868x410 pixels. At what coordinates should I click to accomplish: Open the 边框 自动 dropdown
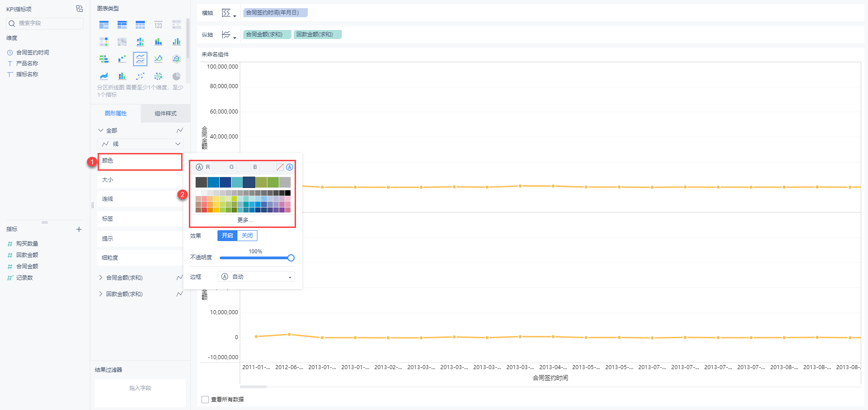[x=256, y=277]
